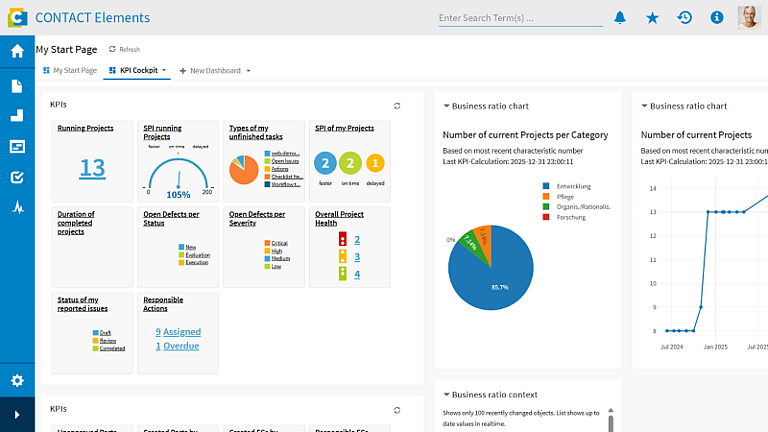
Task: Open 1 Overdue actions link
Action: [177, 346]
